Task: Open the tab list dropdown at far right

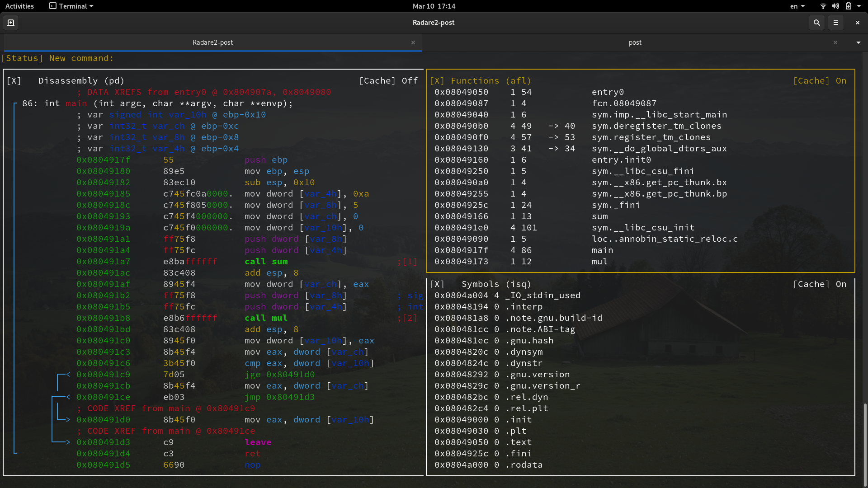Action: click(x=858, y=42)
